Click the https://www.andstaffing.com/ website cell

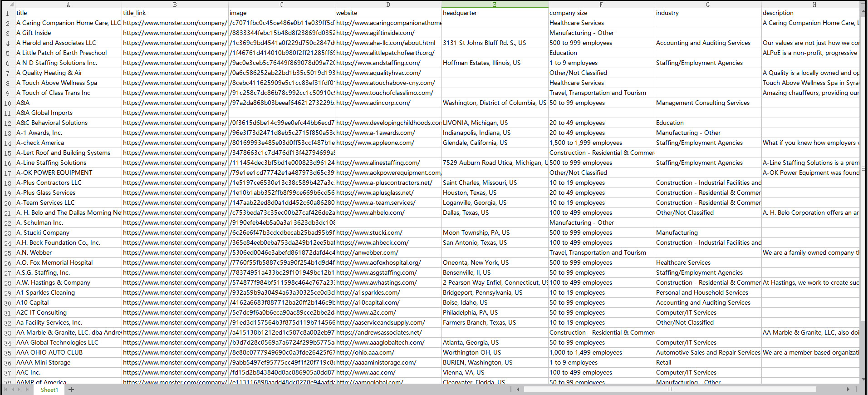point(388,63)
